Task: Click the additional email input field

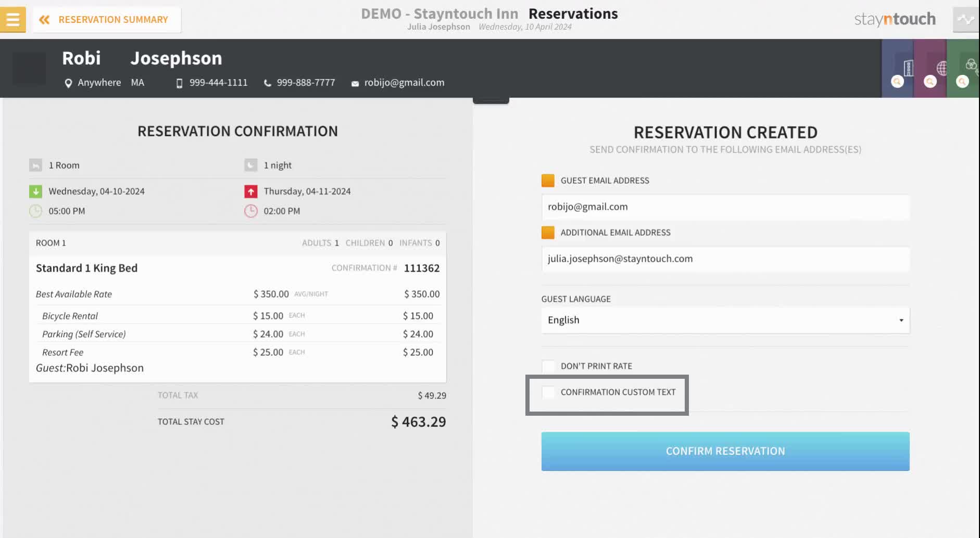Action: 725,259
